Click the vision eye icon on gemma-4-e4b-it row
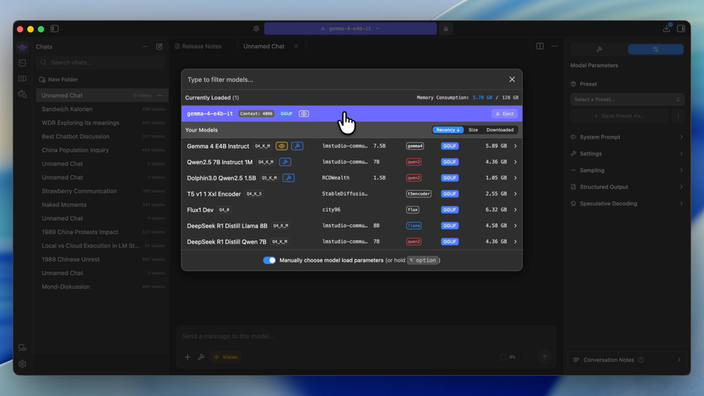The height and width of the screenshot is (396, 704). (x=304, y=114)
